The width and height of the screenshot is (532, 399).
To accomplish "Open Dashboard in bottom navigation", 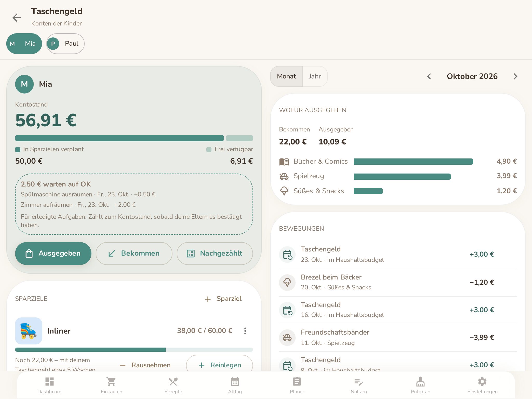I will click(49, 385).
